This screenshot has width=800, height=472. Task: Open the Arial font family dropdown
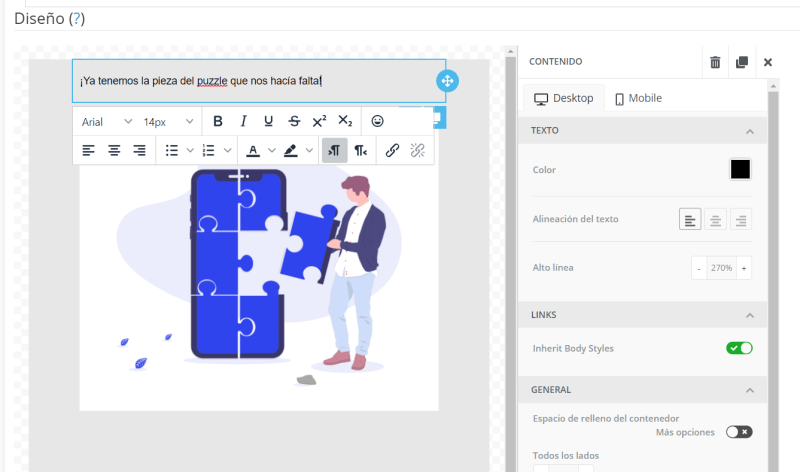point(107,122)
